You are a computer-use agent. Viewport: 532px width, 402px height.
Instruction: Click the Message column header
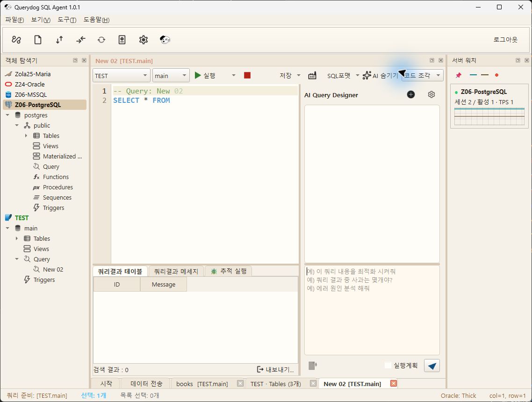[x=164, y=284]
